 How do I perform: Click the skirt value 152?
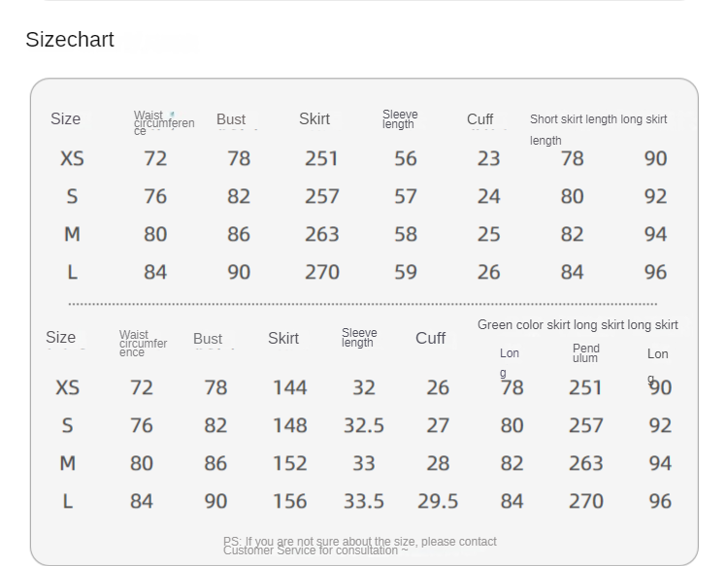click(x=289, y=463)
